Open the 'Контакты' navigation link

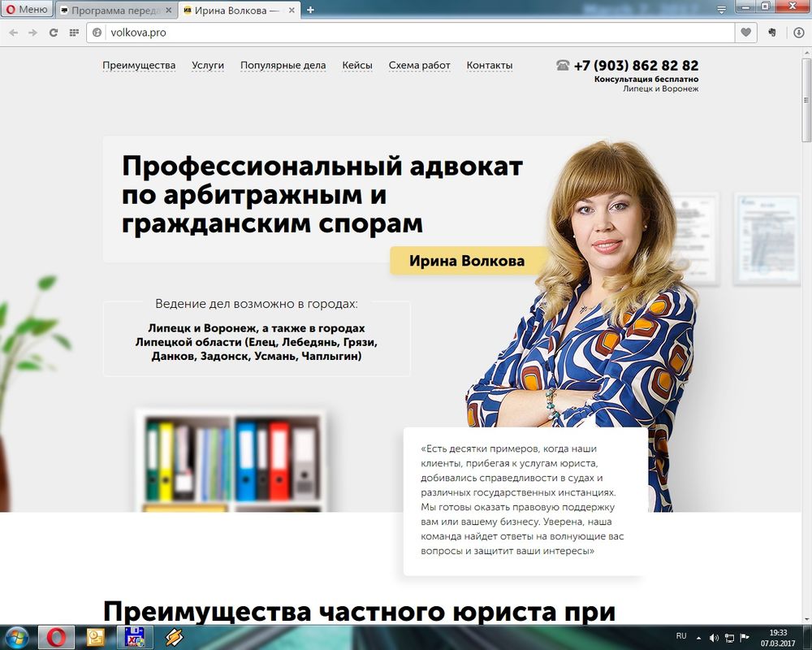coord(490,65)
